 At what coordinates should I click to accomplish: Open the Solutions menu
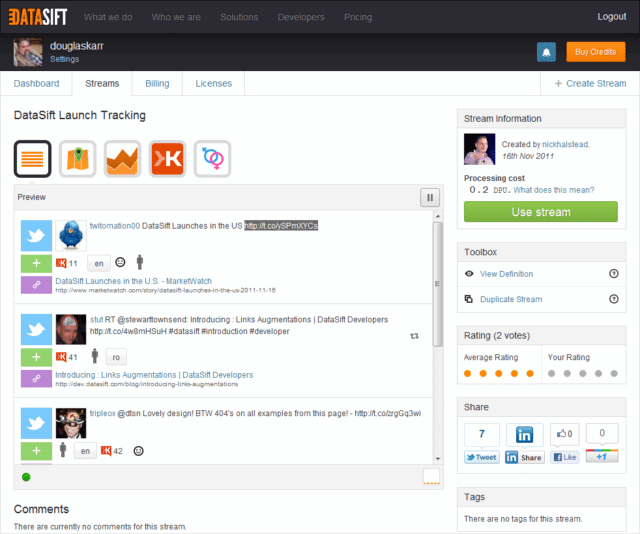[239, 17]
